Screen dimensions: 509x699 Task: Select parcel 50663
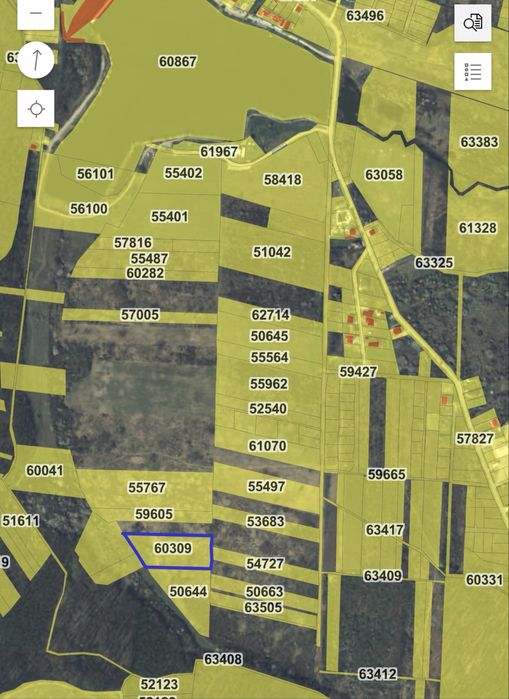point(264,592)
